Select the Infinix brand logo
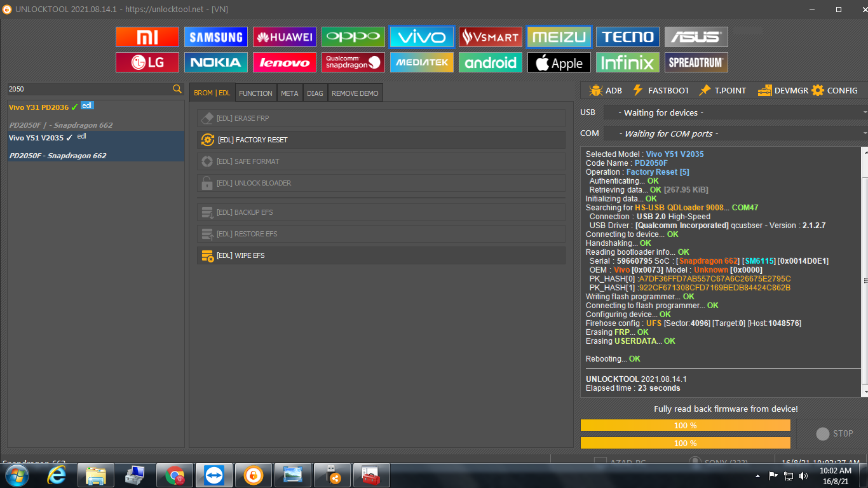The image size is (868, 488). 628,62
